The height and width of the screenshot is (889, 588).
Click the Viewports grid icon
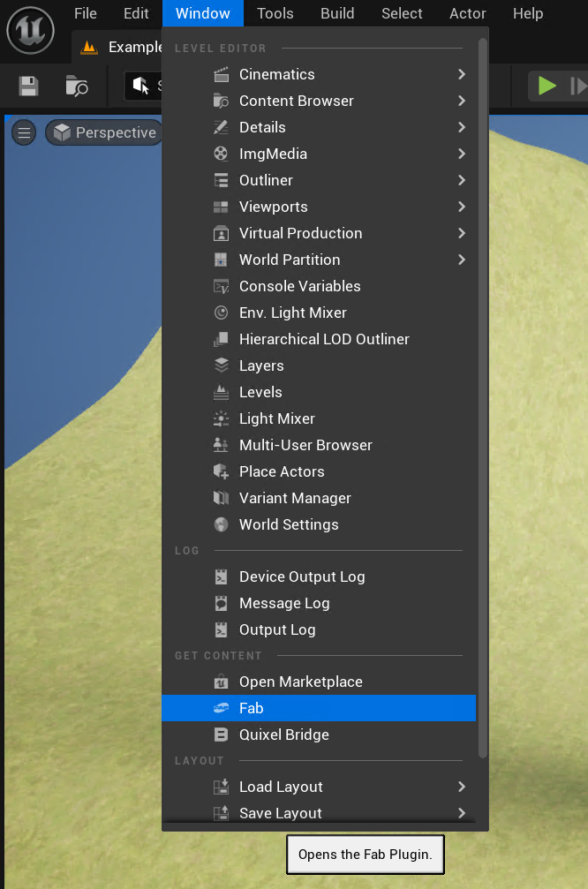coord(221,207)
